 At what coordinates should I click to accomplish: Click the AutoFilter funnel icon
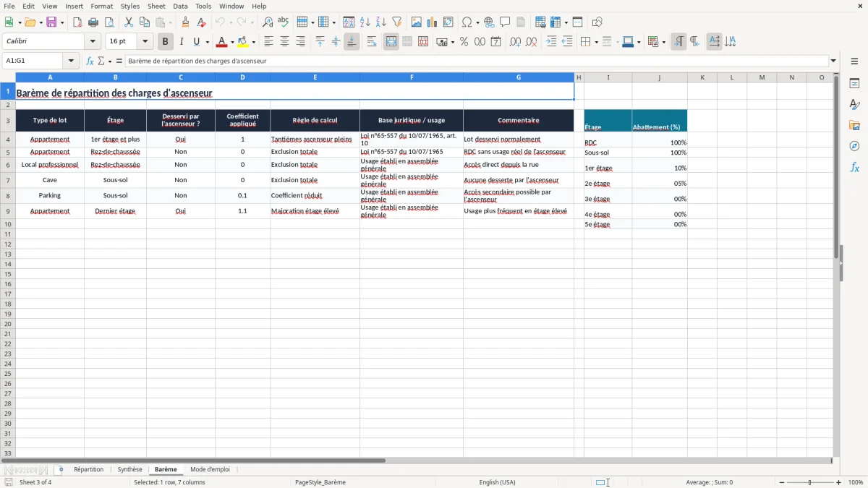tap(396, 22)
